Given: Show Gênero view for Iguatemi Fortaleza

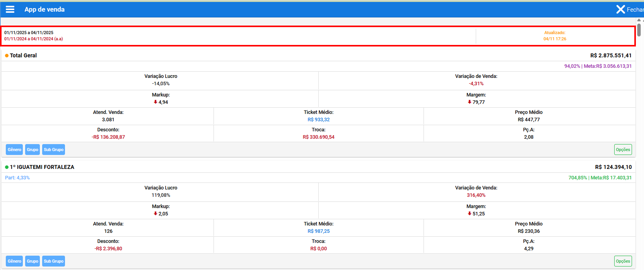Looking at the screenshot, I should 14,261.
